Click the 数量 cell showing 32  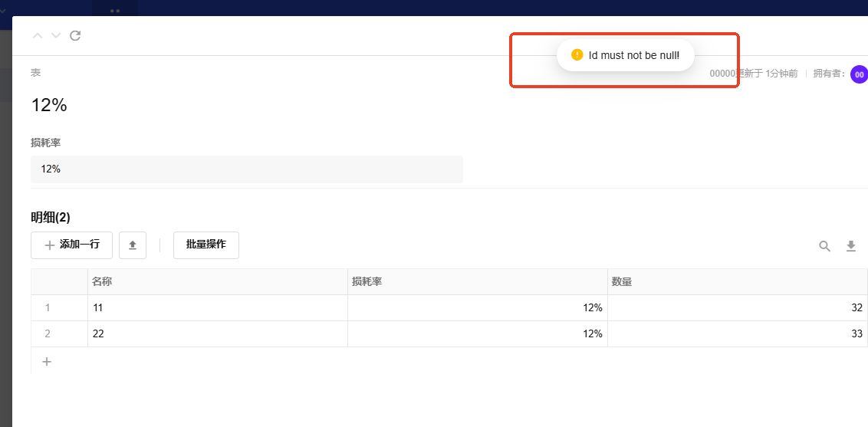(737, 308)
